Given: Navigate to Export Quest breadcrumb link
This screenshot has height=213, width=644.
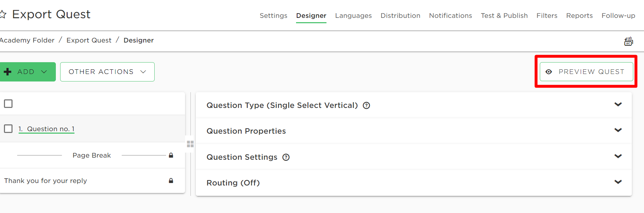Looking at the screenshot, I should (x=89, y=40).
